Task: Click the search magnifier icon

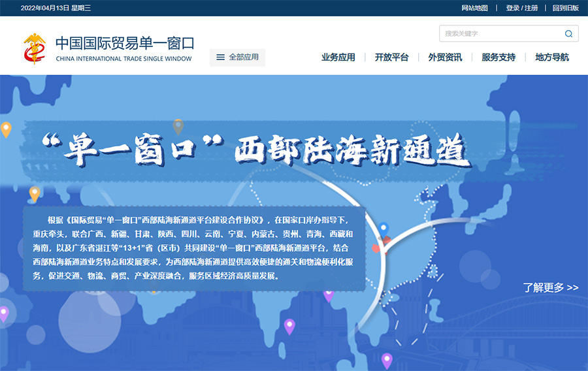Action: click(568, 34)
